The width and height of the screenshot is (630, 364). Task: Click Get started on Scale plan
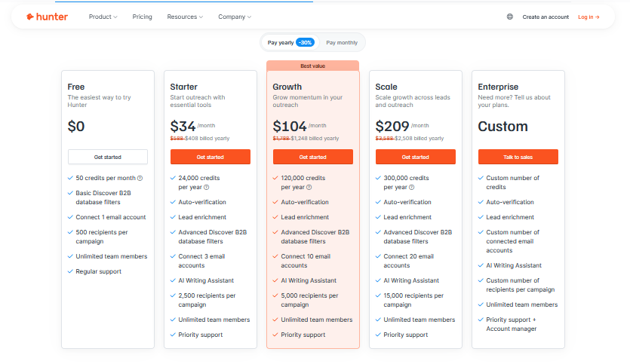click(x=416, y=157)
